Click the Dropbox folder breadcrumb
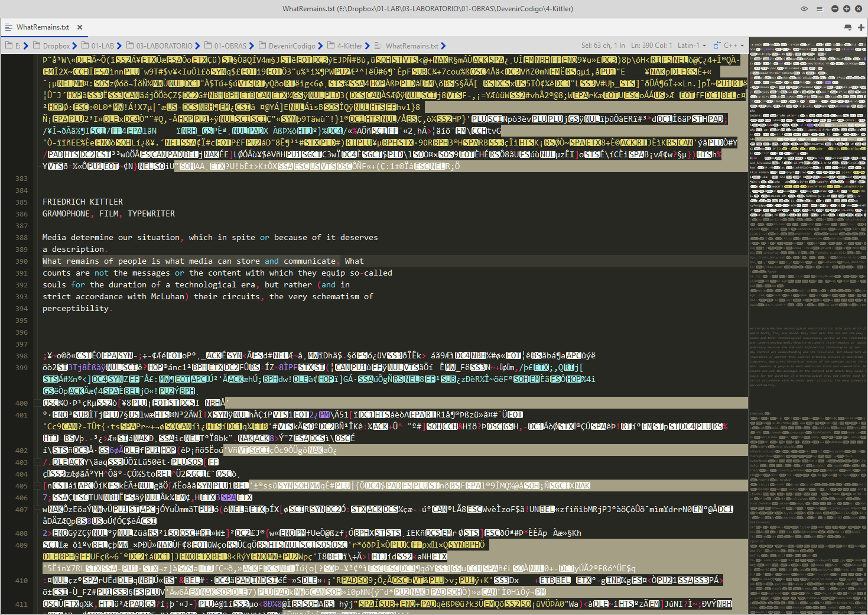Image resolution: width=868 pixels, height=615 pixels. 56,46
